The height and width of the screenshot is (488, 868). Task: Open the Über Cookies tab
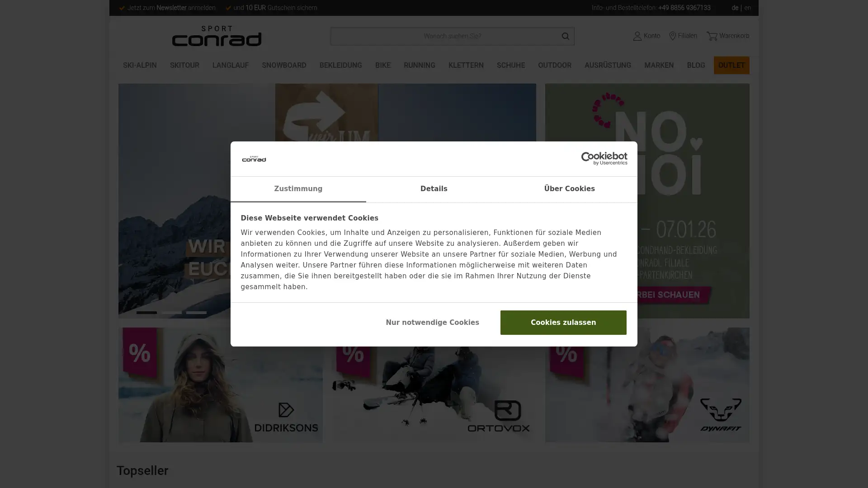tap(569, 189)
